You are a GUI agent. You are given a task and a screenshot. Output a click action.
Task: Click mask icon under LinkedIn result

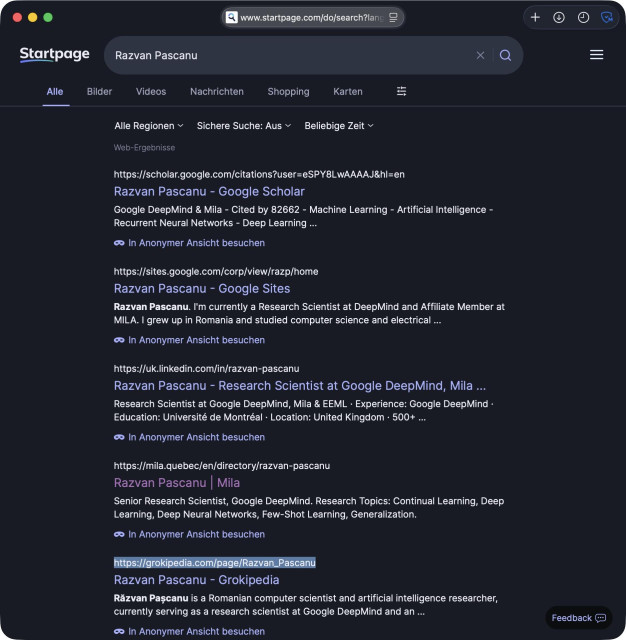point(119,437)
